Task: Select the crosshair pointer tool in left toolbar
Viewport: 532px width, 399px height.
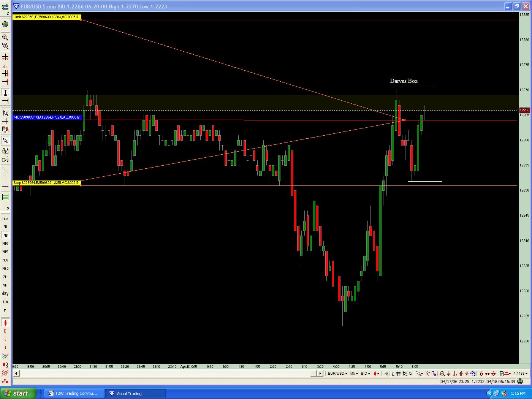Action: 5,113
